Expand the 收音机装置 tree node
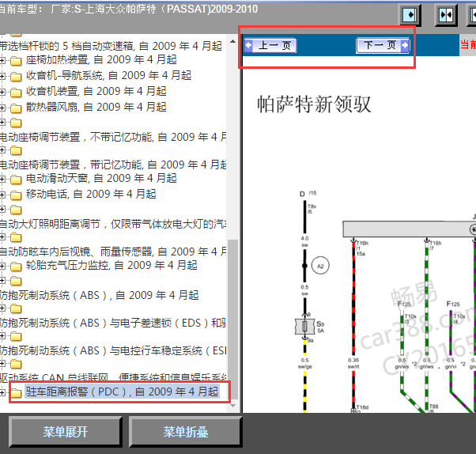Viewport: 476px width, 454px height. pos(2,92)
